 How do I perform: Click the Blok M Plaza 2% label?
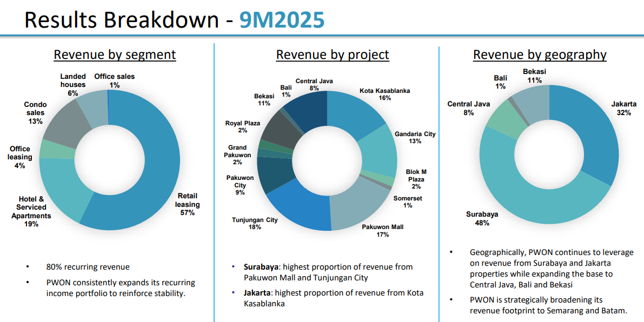(416, 179)
